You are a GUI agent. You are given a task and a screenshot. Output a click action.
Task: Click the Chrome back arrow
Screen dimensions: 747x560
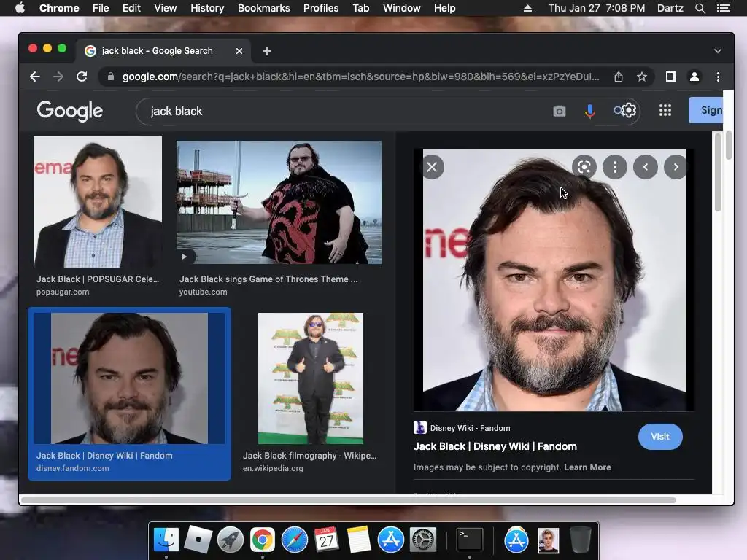(35, 77)
